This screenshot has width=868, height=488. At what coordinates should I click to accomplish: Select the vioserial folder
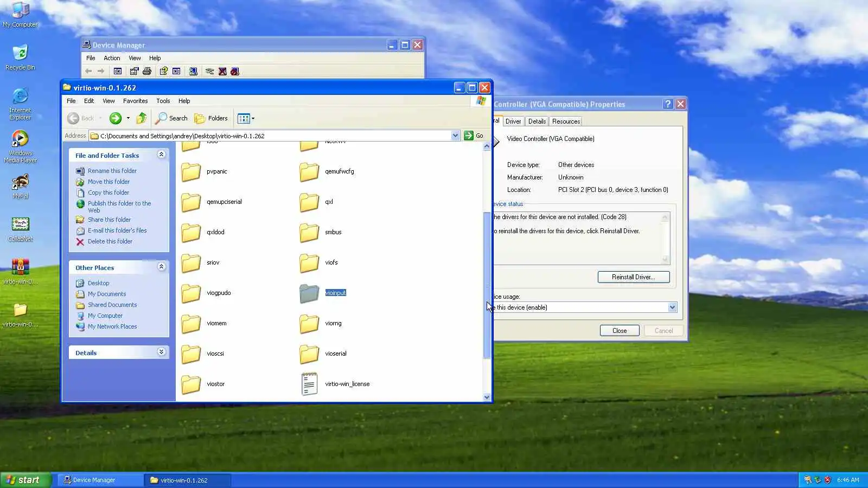pyautogui.click(x=323, y=354)
